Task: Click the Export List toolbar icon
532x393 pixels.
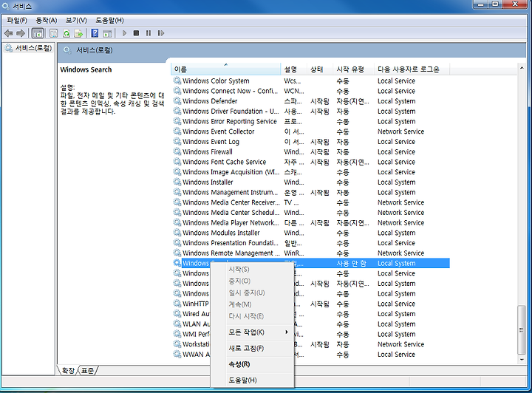Action: [x=79, y=33]
